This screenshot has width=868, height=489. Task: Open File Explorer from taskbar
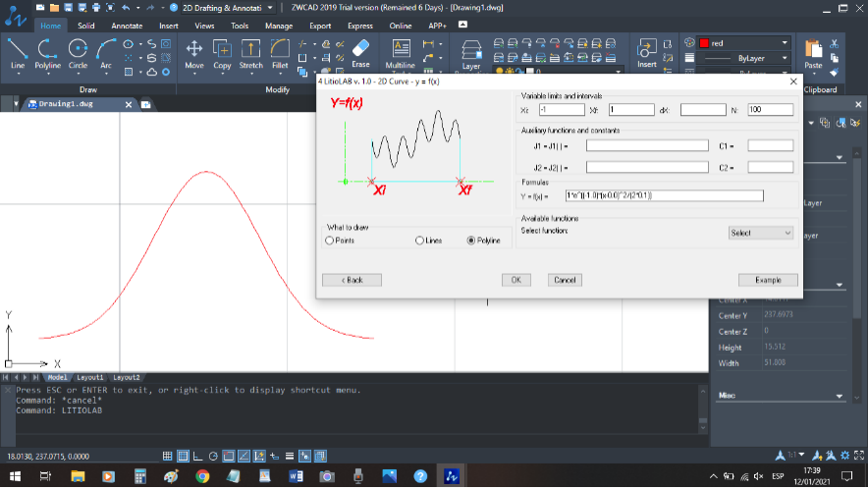[x=78, y=476]
